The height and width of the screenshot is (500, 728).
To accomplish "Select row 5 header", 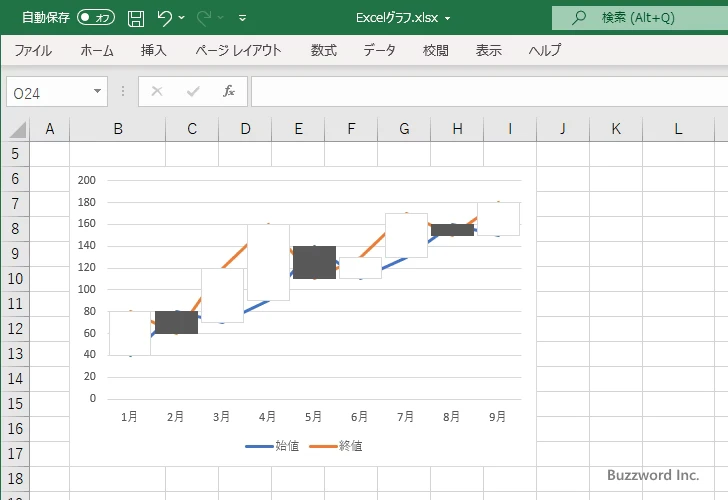I will (15, 154).
